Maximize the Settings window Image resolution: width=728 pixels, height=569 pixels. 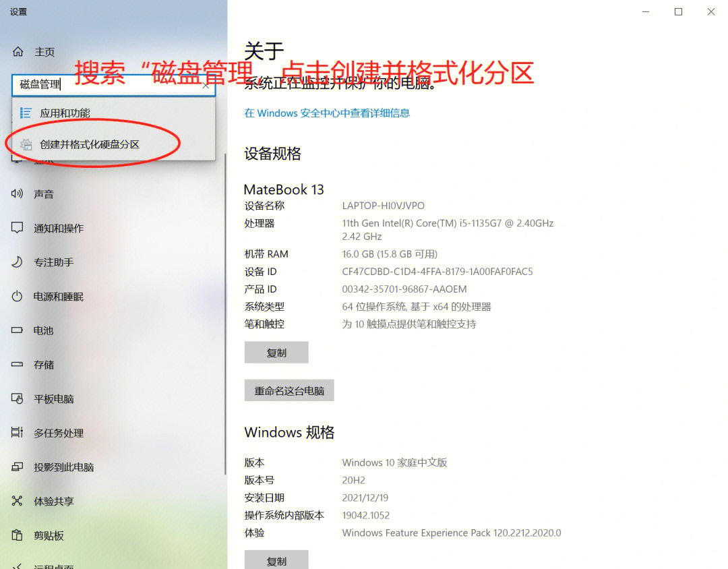[678, 11]
